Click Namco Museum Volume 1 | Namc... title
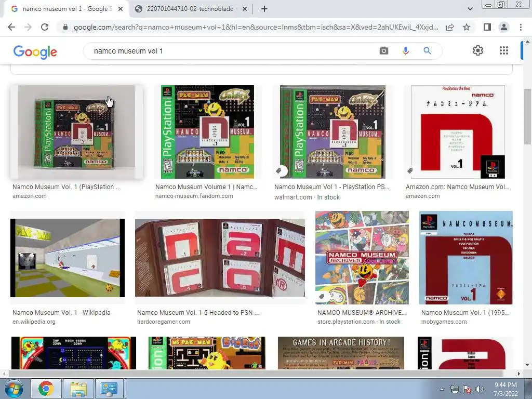The width and height of the screenshot is (532, 399). click(x=206, y=187)
